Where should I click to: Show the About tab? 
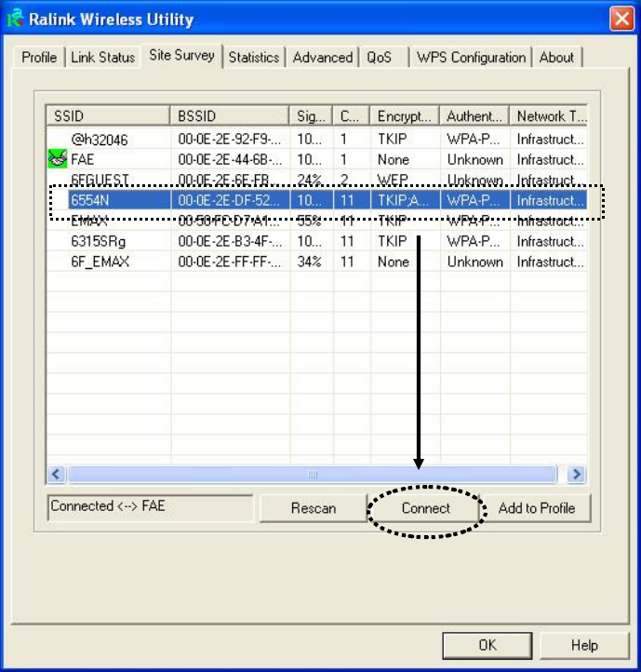click(x=556, y=57)
